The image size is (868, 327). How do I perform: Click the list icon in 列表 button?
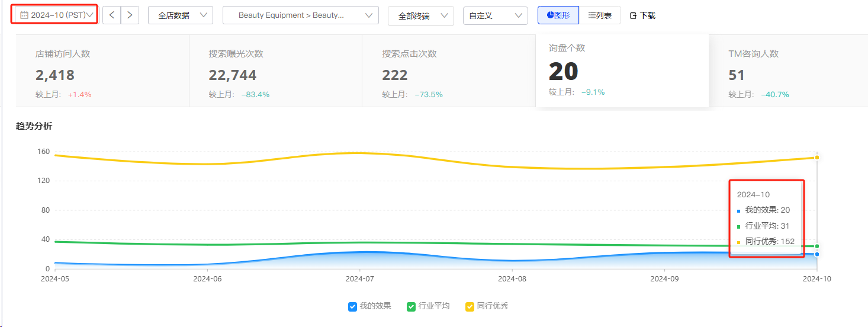(591, 15)
